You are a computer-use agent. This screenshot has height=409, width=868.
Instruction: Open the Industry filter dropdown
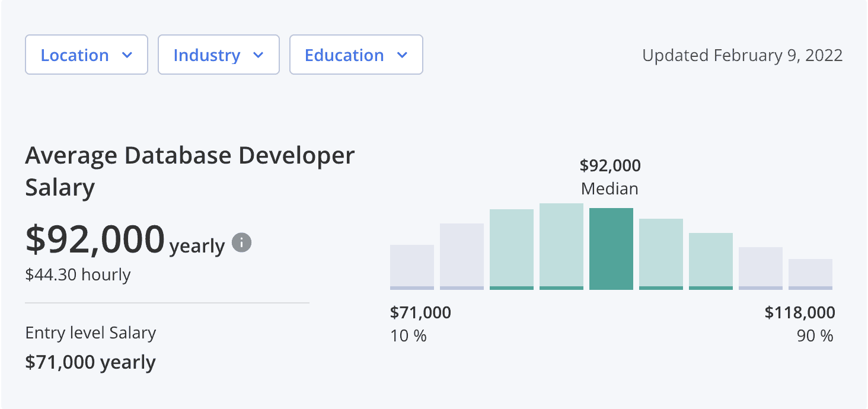pyautogui.click(x=218, y=55)
